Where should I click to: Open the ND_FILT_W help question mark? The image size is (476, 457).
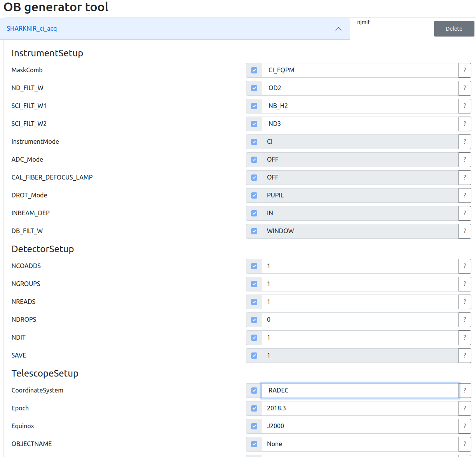tap(465, 88)
